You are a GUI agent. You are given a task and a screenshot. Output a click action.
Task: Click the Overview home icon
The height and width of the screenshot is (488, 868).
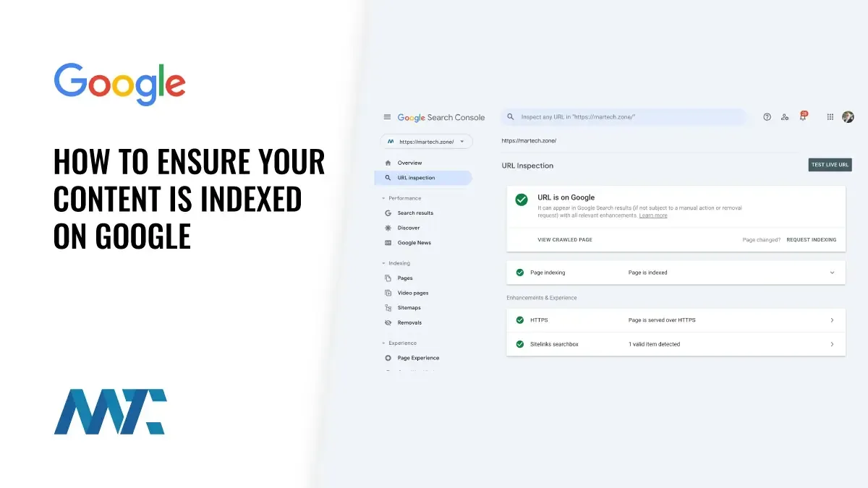[x=388, y=163]
